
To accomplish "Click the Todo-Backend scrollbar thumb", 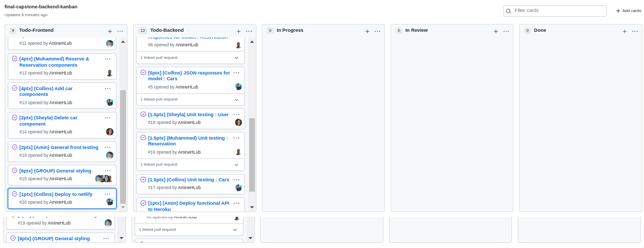I will (252, 155).
